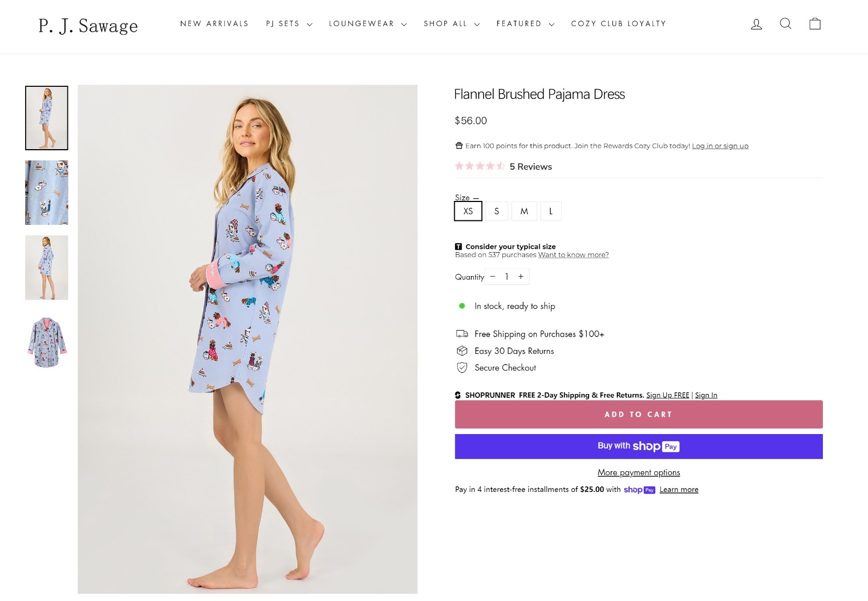Add the pajama dress to cart
This screenshot has width=868, height=601.
tap(639, 415)
